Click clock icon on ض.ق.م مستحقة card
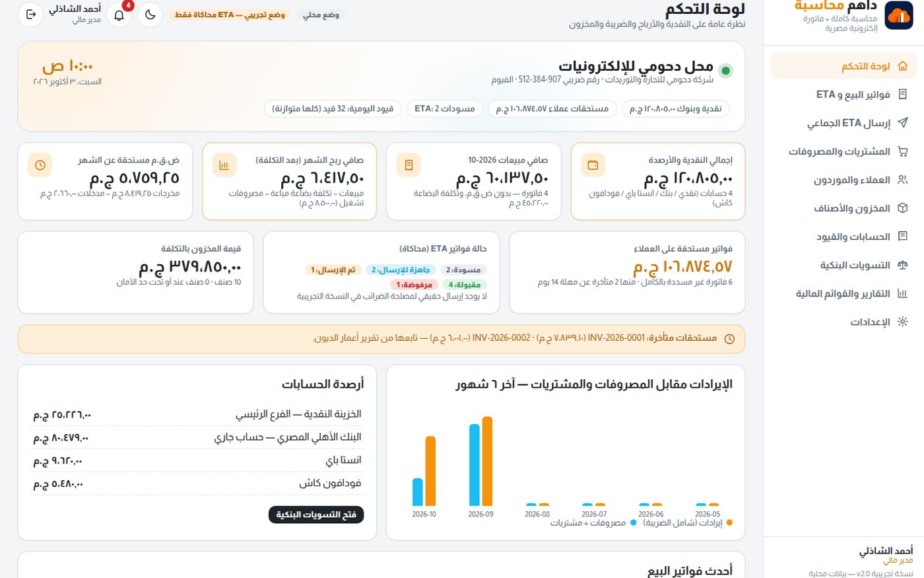This screenshot has width=924, height=578. tap(40, 165)
